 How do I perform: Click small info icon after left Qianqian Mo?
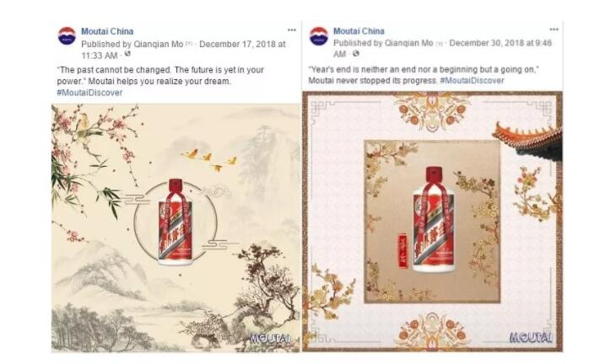(x=189, y=45)
